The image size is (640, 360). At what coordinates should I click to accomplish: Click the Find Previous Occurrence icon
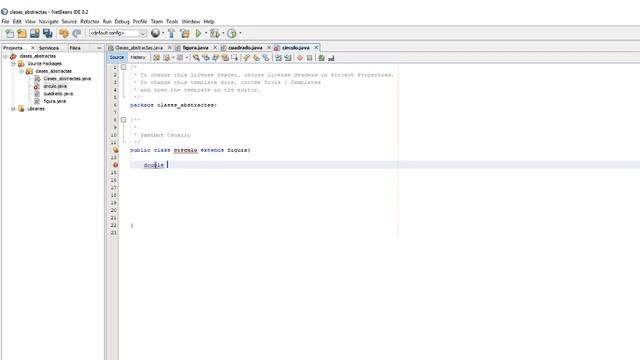[206, 58]
